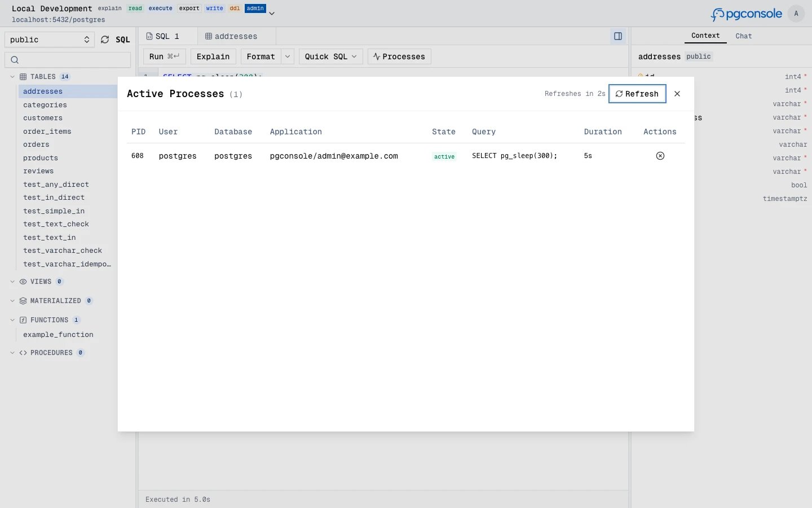Screen dimensions: 812x508
Task: Open the user avatar menu
Action: click(x=796, y=14)
